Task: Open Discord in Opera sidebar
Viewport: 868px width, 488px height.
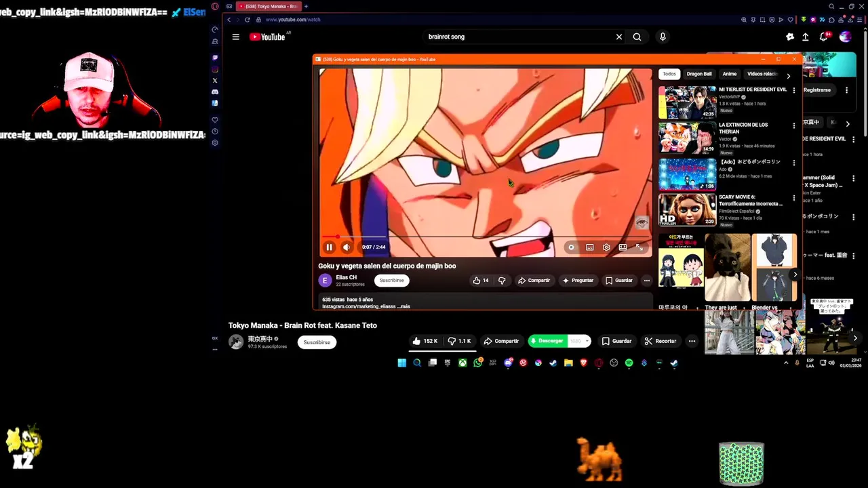Action: click(215, 91)
